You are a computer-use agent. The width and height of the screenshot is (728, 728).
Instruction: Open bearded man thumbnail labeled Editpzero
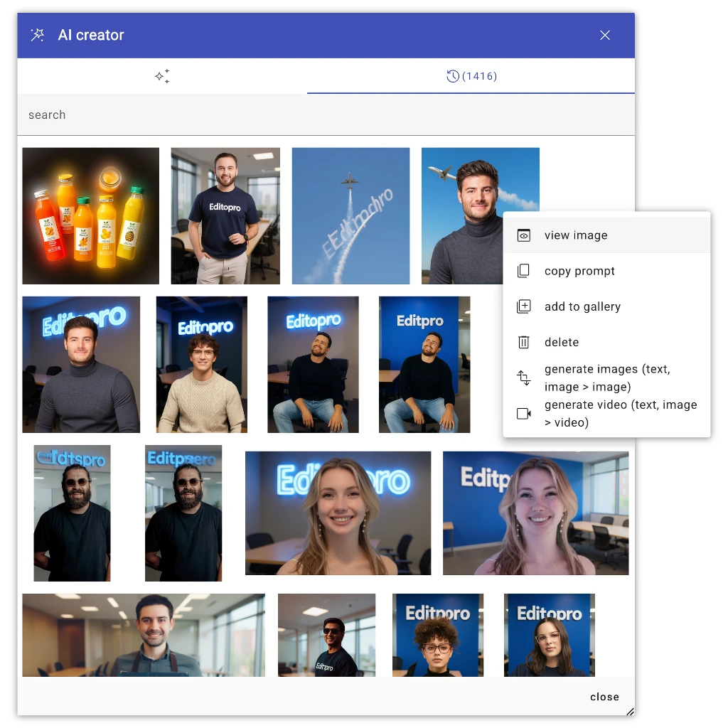(x=183, y=513)
